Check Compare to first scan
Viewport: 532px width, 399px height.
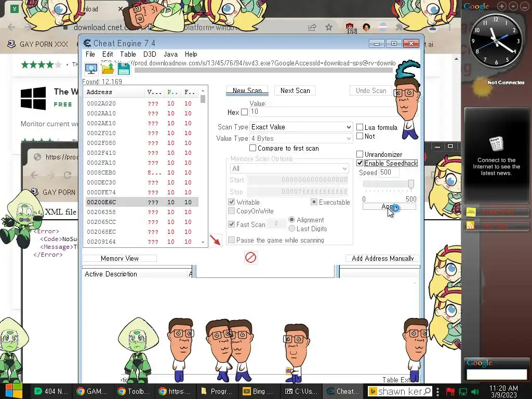tap(252, 148)
